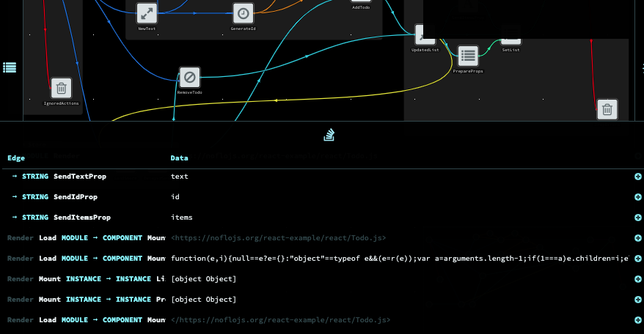Click the GenerateId node label
644x334 pixels.
click(x=243, y=29)
